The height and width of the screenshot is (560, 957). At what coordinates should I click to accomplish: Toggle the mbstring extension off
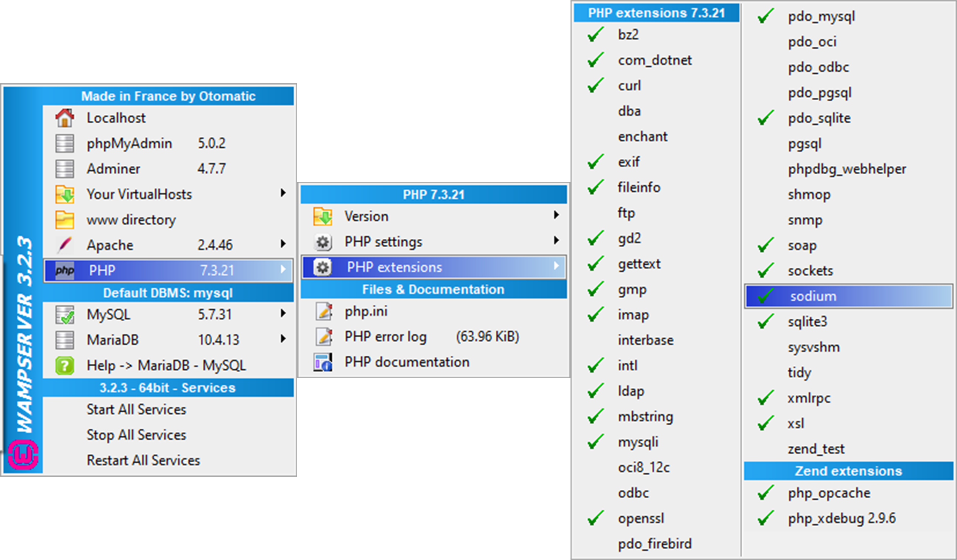[x=657, y=416]
